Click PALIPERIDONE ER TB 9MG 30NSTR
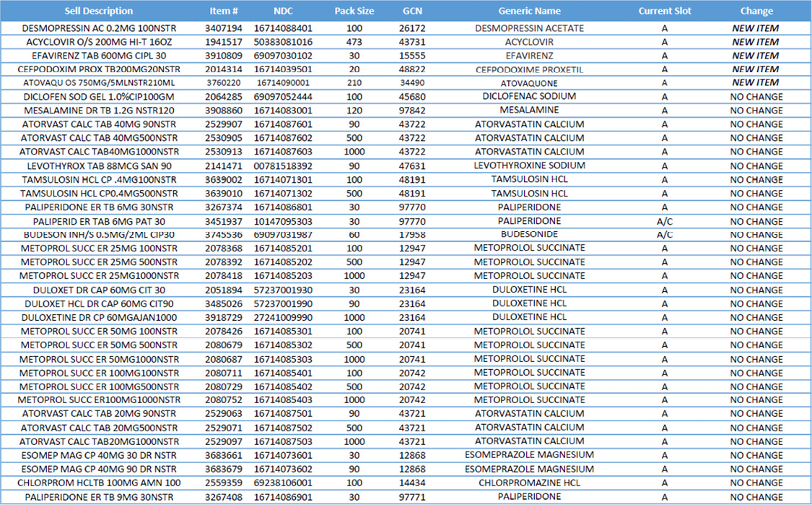The height and width of the screenshot is (505, 812). [x=98, y=497]
